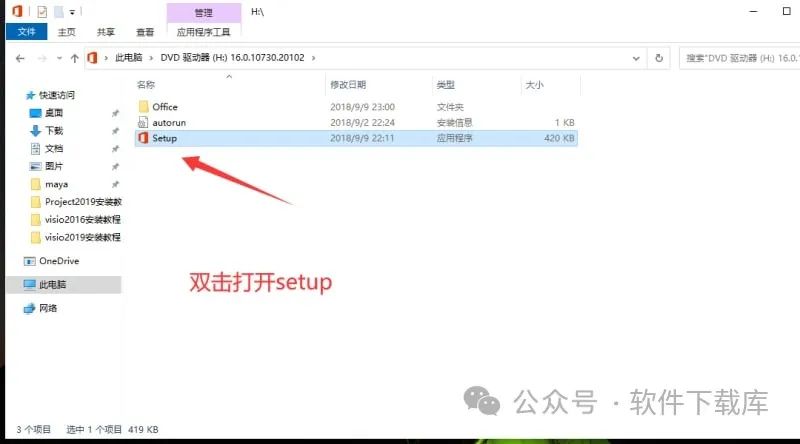The width and height of the screenshot is (800, 444).
Task: Select the 管理 contextual tab
Action: tap(204, 12)
